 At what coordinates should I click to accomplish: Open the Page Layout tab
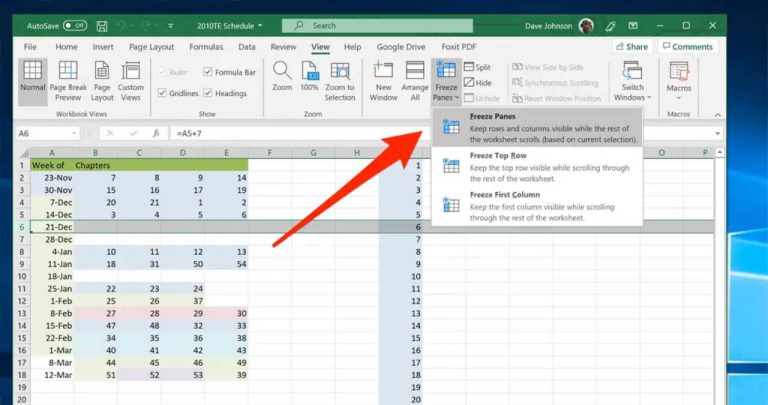[151, 47]
